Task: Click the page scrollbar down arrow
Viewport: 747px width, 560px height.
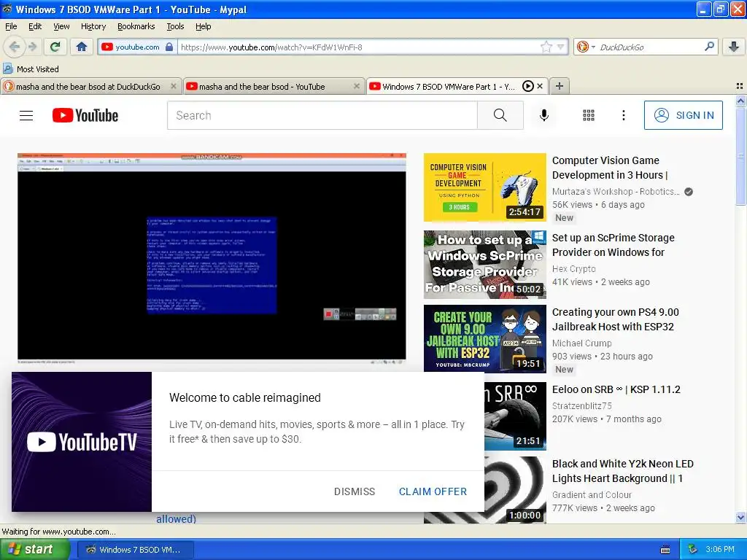Action: tap(740, 518)
